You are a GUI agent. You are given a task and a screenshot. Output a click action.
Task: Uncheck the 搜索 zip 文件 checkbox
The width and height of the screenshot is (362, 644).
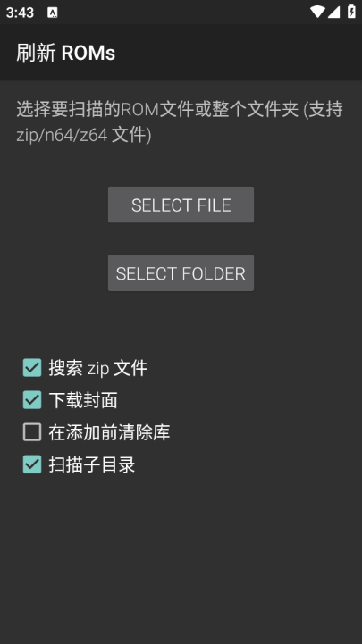[32, 368]
